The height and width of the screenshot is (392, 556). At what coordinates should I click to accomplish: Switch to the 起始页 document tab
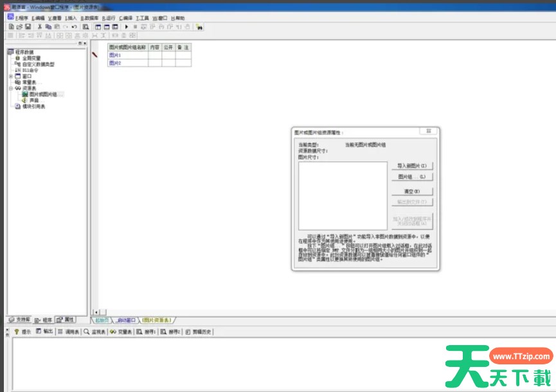[102, 319]
